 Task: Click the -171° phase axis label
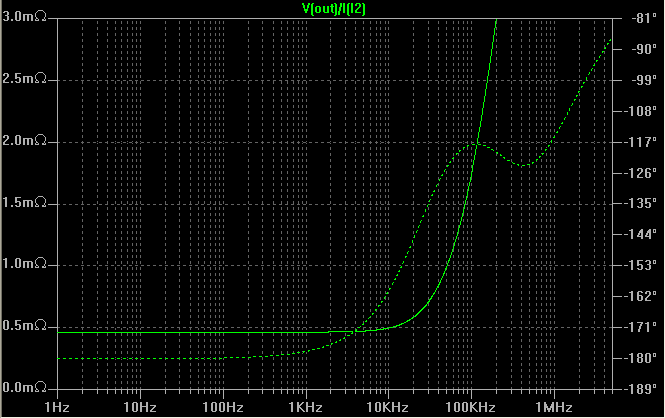pos(640,327)
